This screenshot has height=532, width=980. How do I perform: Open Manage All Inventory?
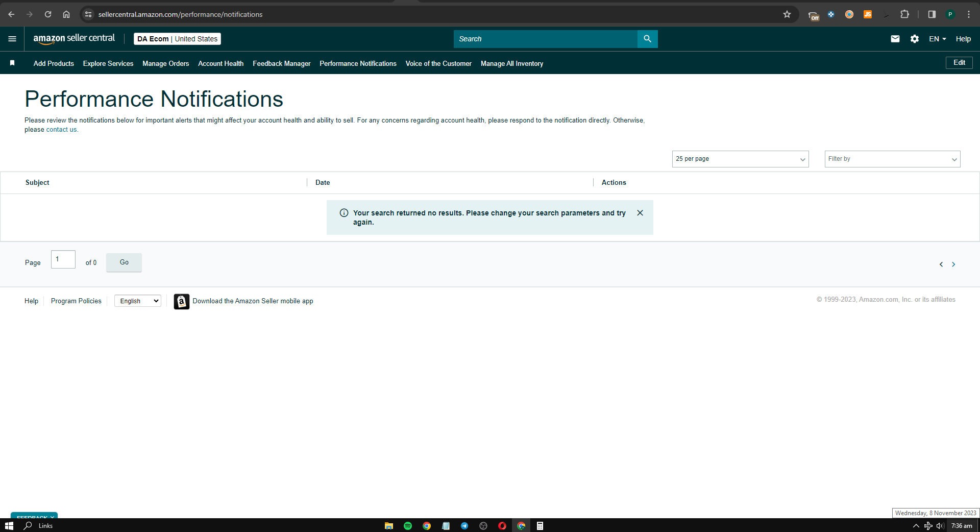click(512, 63)
